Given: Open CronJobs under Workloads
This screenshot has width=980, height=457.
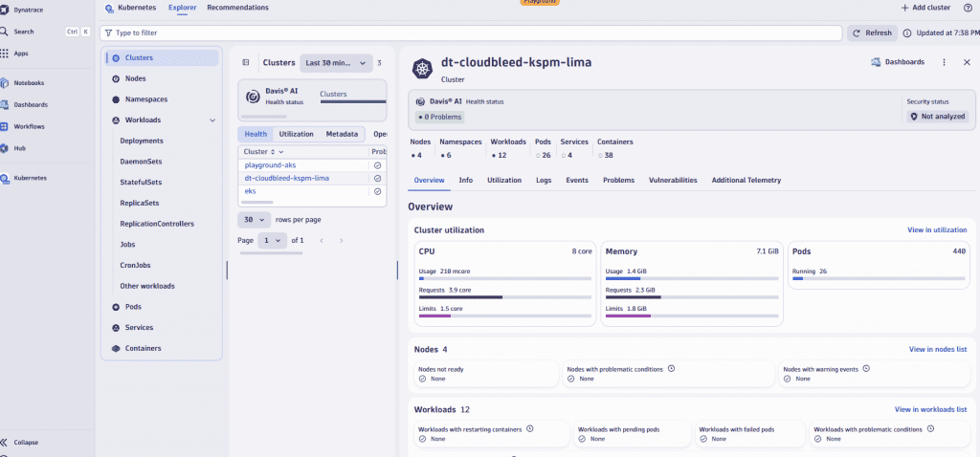Looking at the screenshot, I should 136,266.
